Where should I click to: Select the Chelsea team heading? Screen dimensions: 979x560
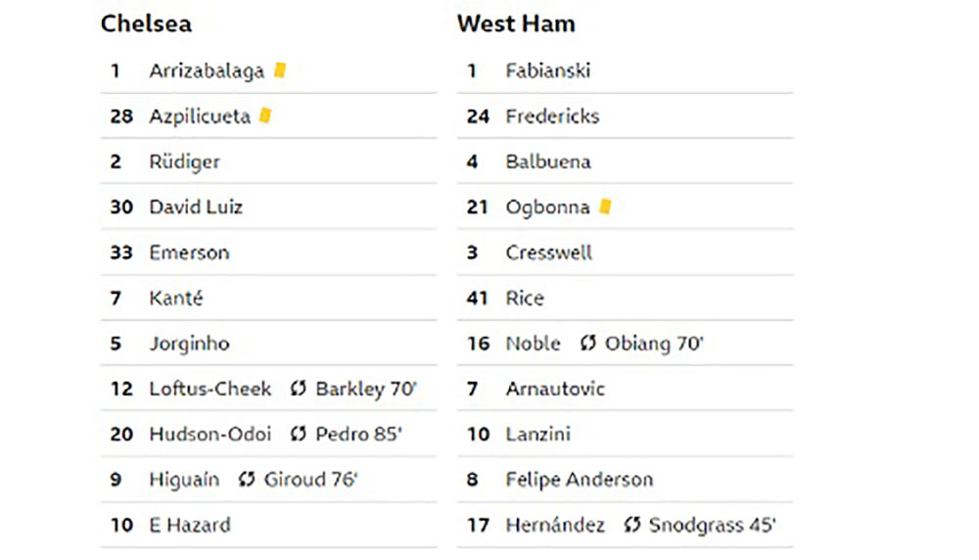(146, 23)
